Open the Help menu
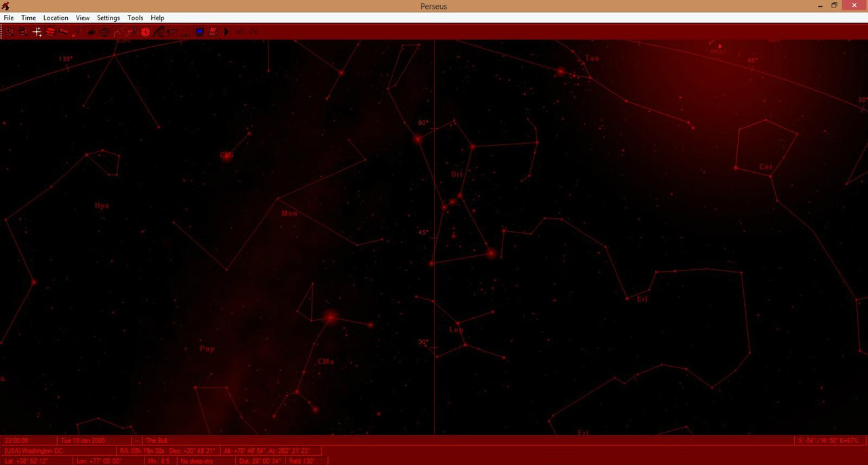The height and width of the screenshot is (465, 868). [x=157, y=18]
